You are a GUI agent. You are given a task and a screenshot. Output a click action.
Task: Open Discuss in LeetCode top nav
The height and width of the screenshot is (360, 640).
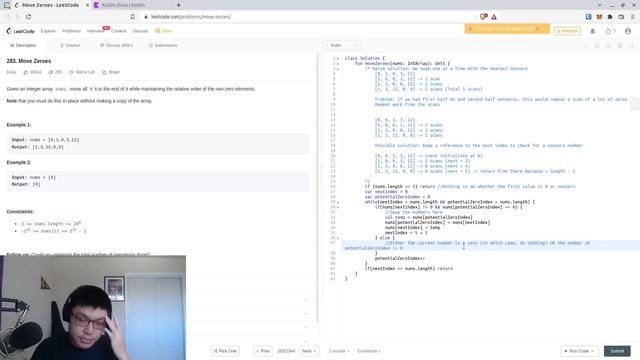(x=140, y=31)
